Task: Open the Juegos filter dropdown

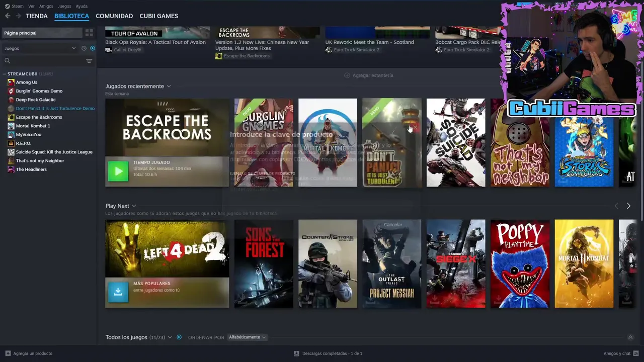Action: coord(40,48)
